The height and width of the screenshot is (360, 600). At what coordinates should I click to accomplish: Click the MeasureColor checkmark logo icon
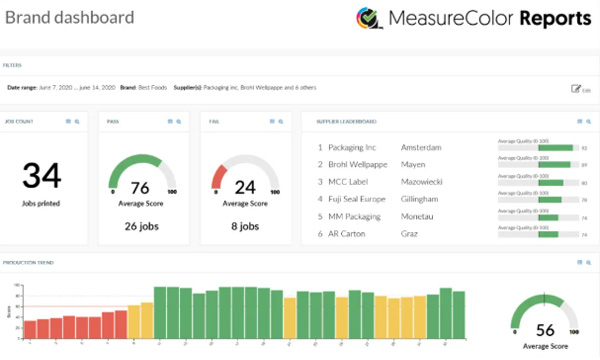(x=369, y=18)
